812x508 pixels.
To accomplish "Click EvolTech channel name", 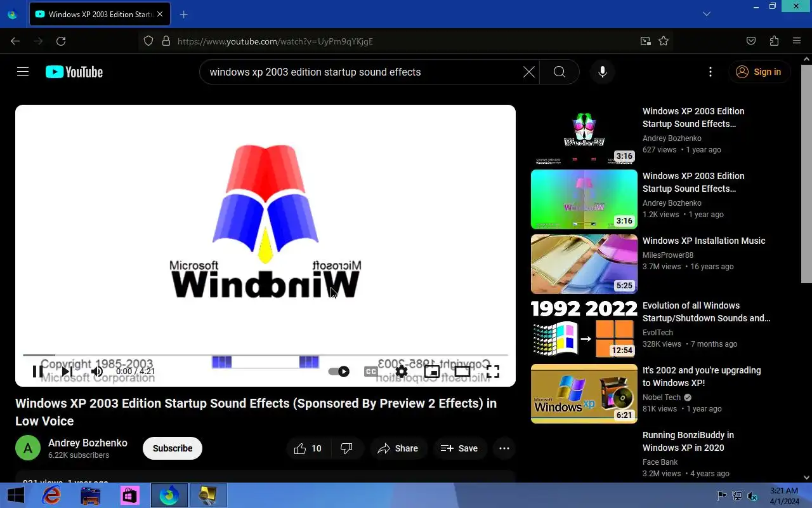I will click(x=658, y=333).
